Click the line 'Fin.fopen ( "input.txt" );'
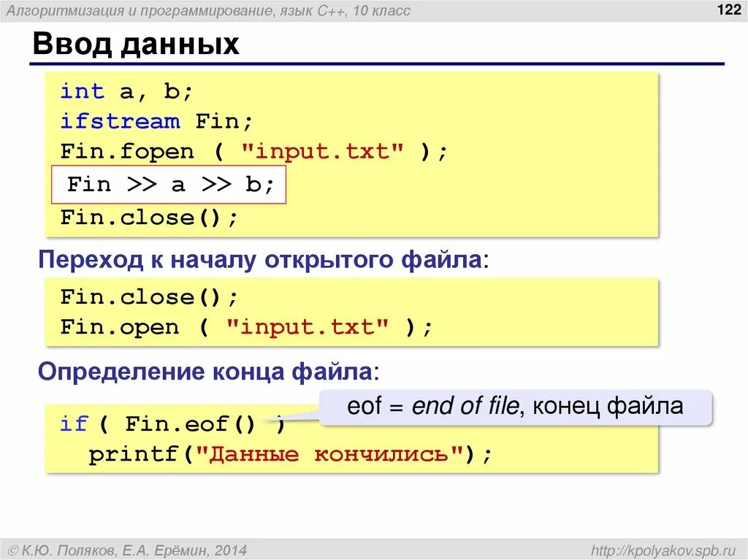748x560 pixels. click(x=253, y=152)
